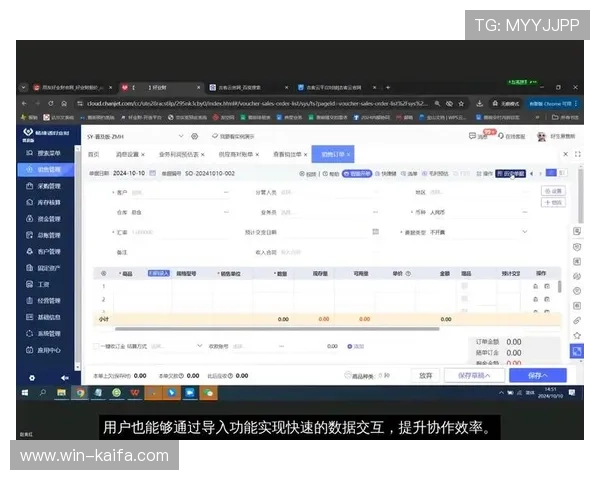Open the Payroll (工资) sidebar item

pos(38,284)
